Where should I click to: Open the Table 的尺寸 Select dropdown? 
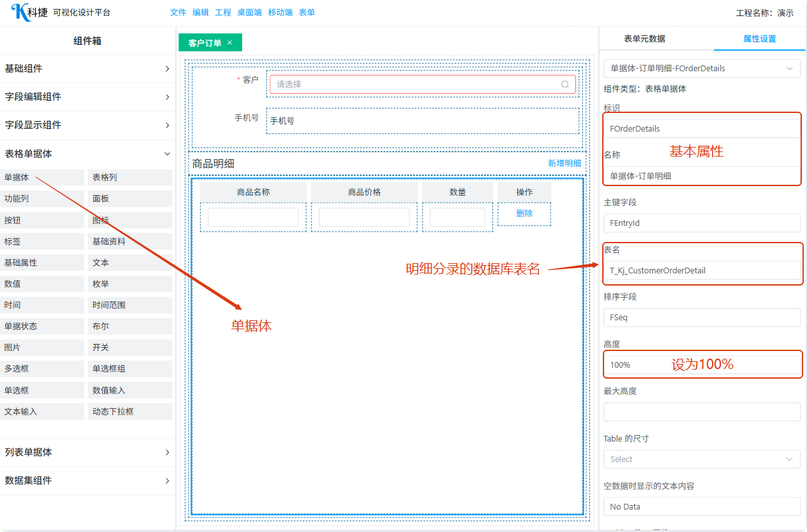coord(701,459)
